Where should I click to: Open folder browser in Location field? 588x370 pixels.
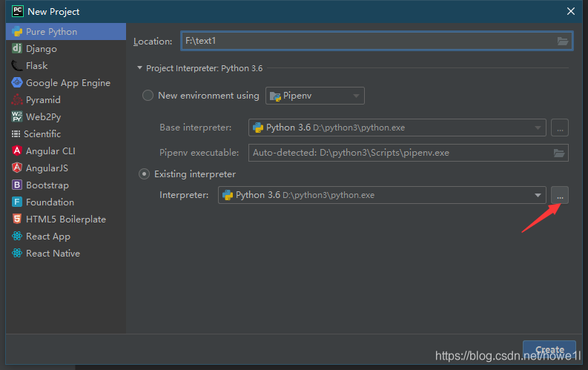point(563,42)
